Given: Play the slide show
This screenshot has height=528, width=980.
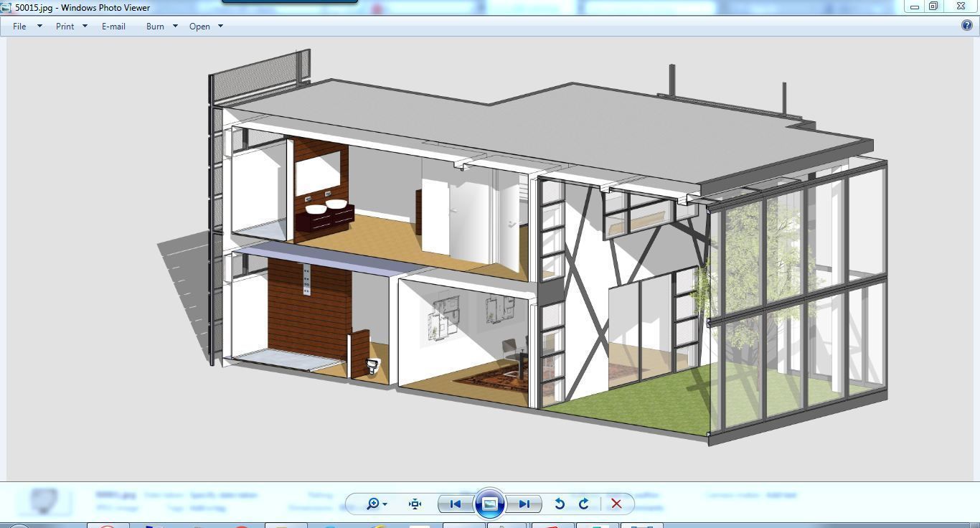Looking at the screenshot, I should point(489,504).
